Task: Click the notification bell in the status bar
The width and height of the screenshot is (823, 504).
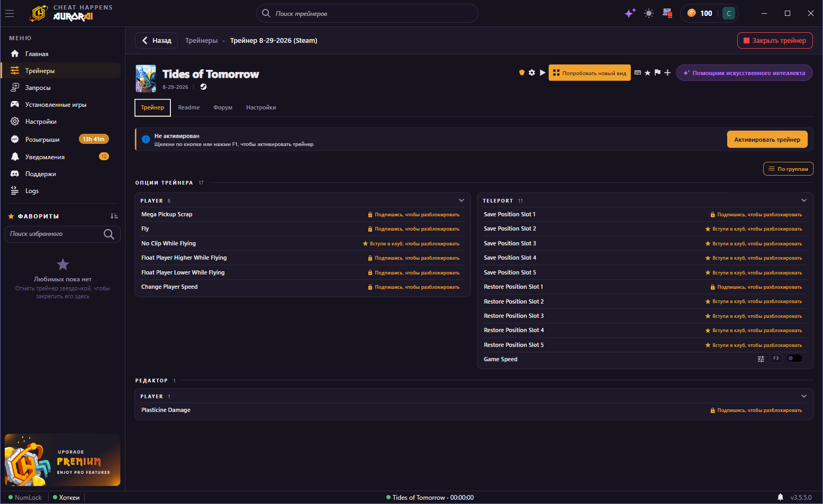Action: 780,497
